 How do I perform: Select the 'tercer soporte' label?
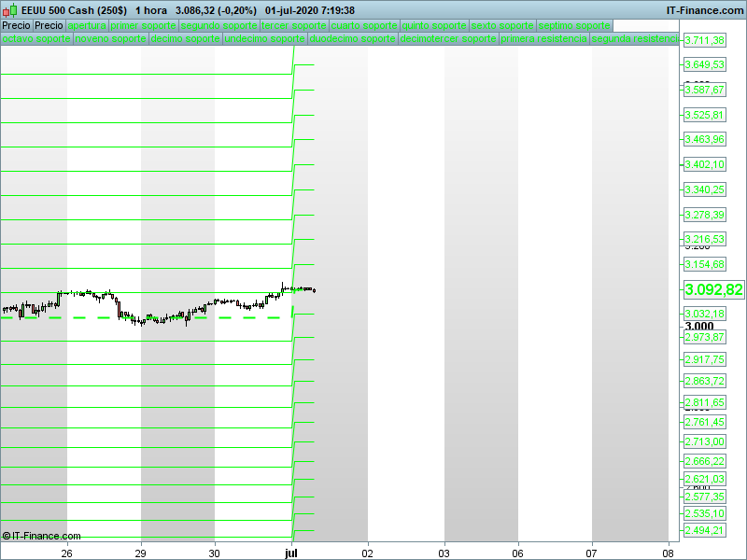click(x=294, y=26)
